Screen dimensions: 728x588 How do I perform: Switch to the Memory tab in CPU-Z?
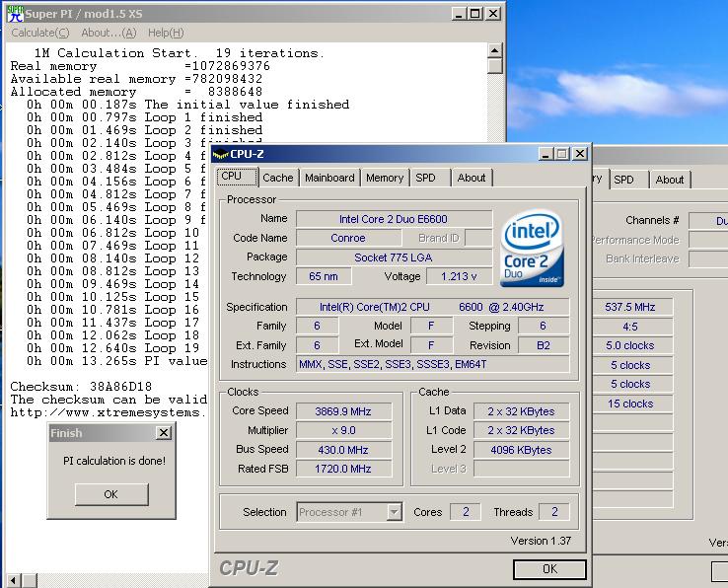385,178
